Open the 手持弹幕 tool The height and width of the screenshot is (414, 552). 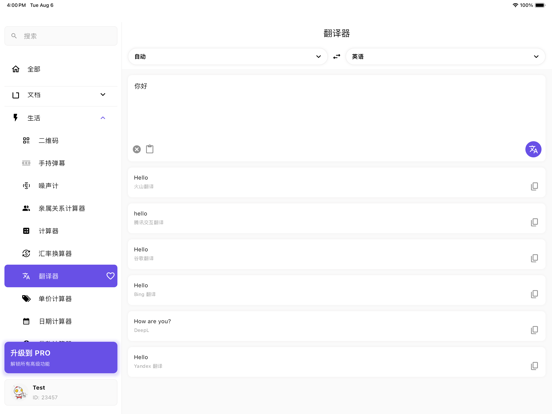click(x=61, y=163)
